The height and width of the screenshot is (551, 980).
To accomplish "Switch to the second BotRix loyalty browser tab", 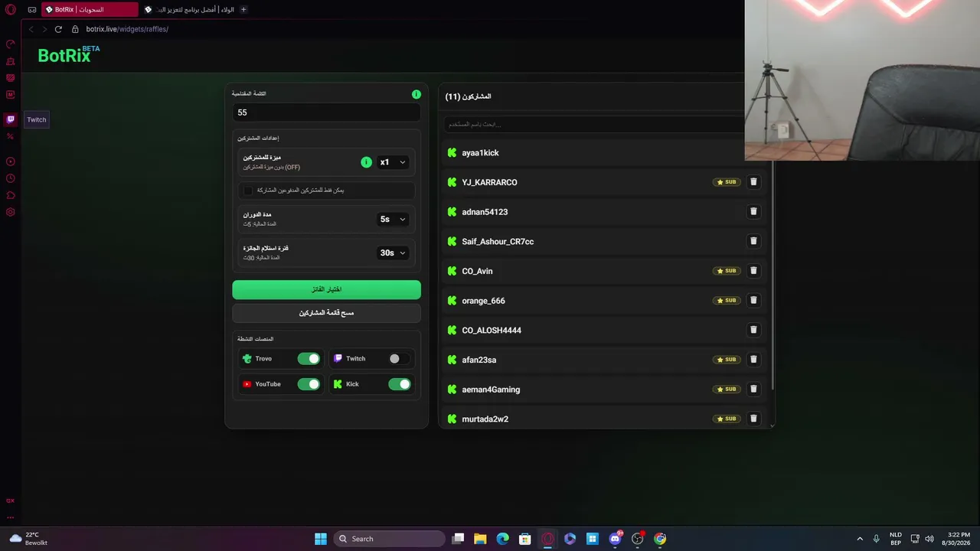I will click(188, 9).
